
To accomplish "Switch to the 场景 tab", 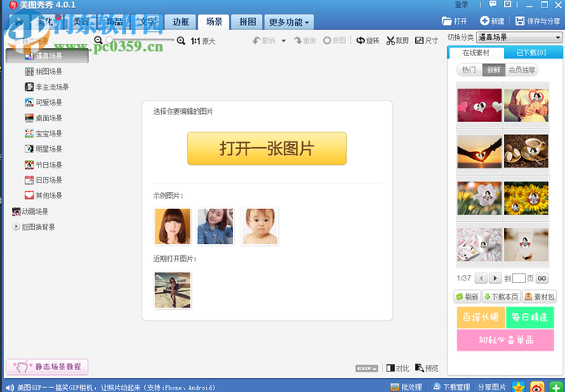I will point(213,22).
